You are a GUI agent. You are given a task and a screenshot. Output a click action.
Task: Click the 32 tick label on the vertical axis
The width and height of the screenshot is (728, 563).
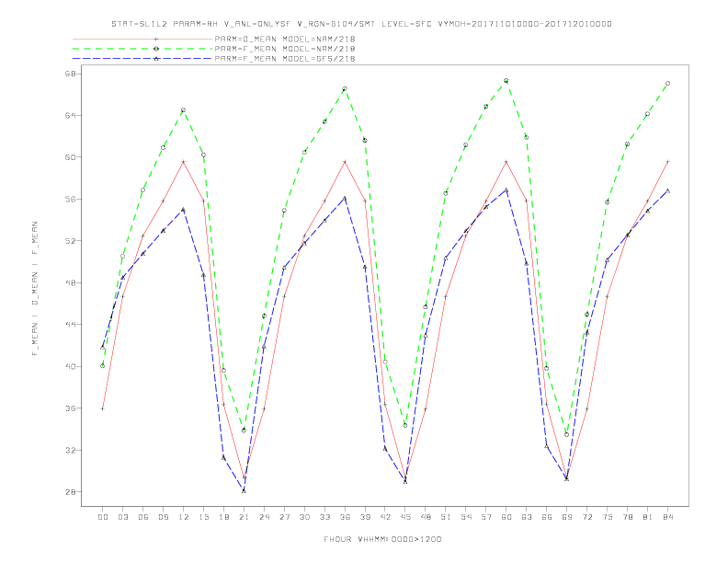(70, 450)
